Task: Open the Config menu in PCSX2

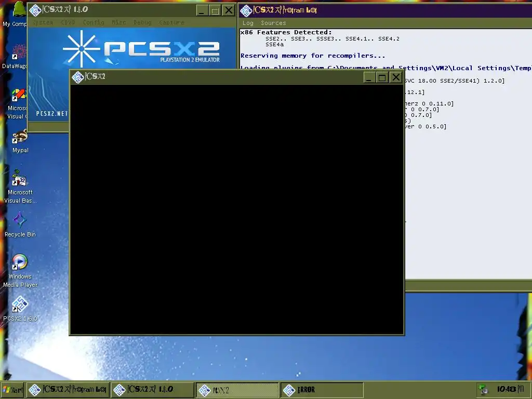Action: pos(94,22)
